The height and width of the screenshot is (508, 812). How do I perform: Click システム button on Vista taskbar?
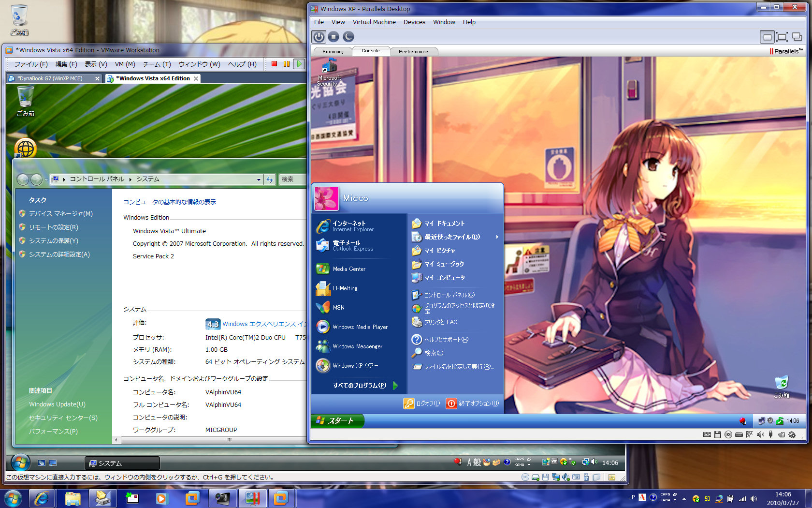click(x=122, y=463)
